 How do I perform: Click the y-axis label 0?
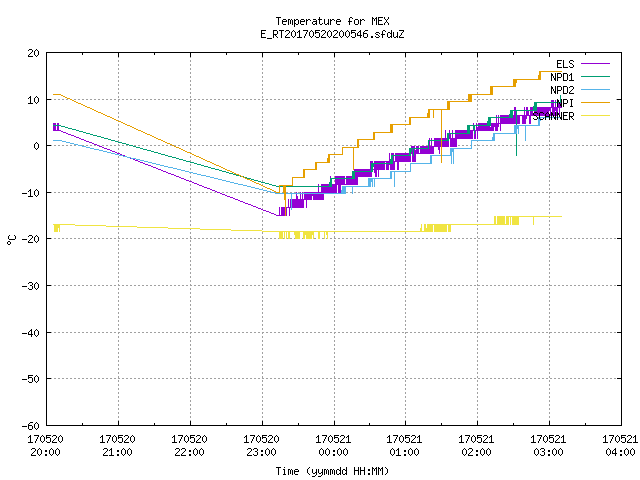36,146
